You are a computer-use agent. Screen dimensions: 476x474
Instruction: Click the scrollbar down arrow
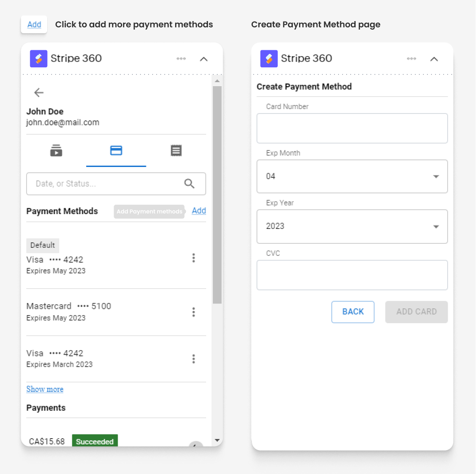[217, 441]
